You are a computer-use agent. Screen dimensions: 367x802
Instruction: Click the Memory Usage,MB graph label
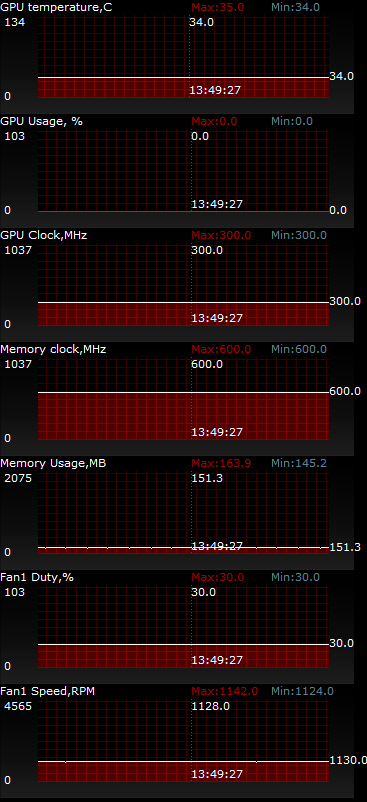coord(53,463)
